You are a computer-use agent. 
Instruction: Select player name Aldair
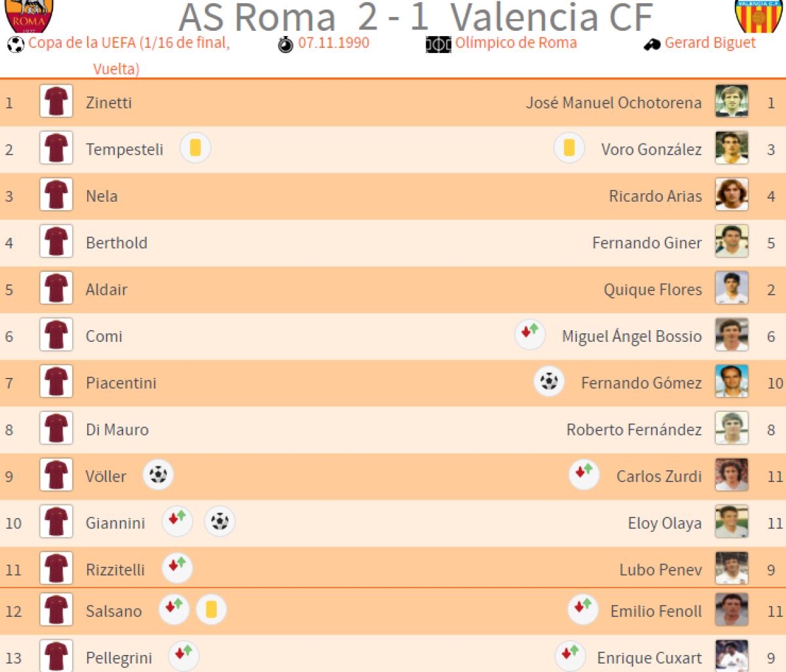click(x=107, y=289)
